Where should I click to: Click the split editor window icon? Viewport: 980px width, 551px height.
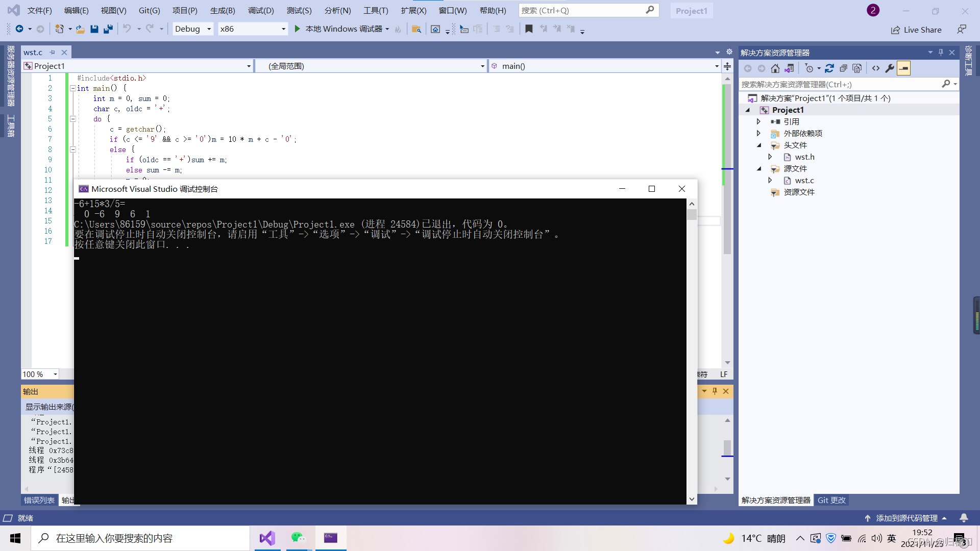[x=727, y=66]
